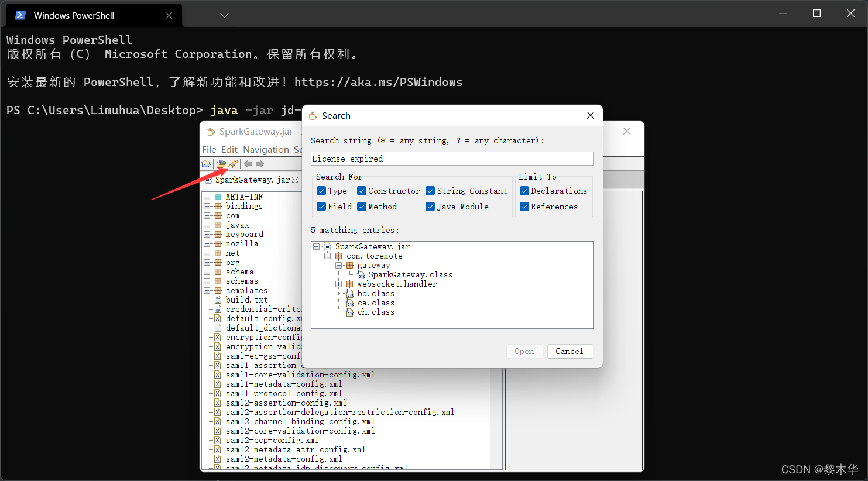868x481 pixels.
Task: Click the disabled Open button
Action: 524,351
